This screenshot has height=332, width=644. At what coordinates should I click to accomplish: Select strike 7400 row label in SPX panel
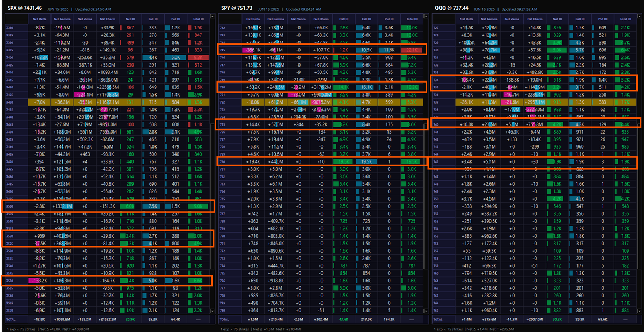10,56
